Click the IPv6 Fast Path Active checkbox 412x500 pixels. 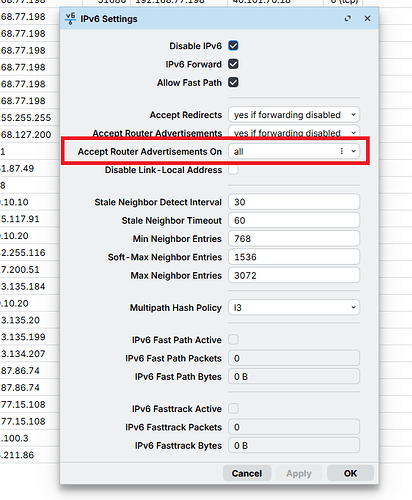(x=233, y=340)
